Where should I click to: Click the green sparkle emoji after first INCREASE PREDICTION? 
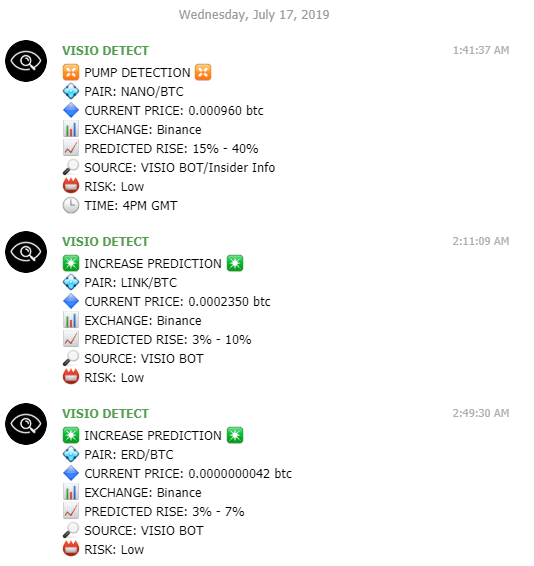click(x=235, y=263)
